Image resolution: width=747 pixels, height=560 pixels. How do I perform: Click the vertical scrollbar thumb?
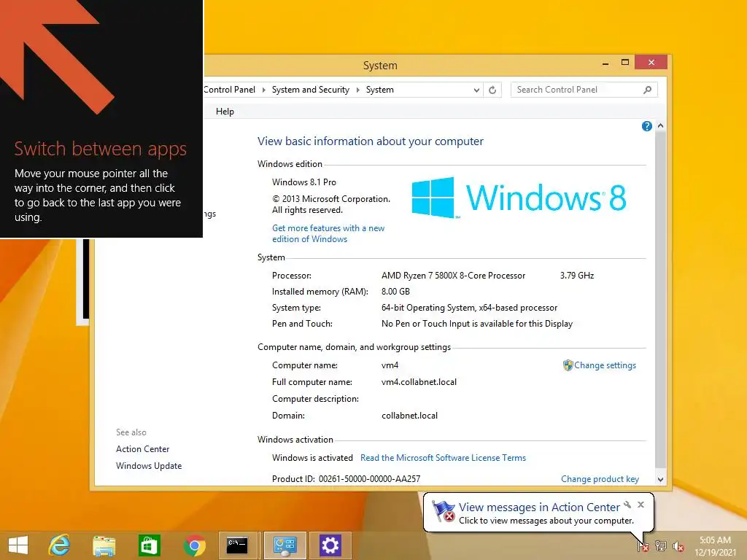coord(660,300)
